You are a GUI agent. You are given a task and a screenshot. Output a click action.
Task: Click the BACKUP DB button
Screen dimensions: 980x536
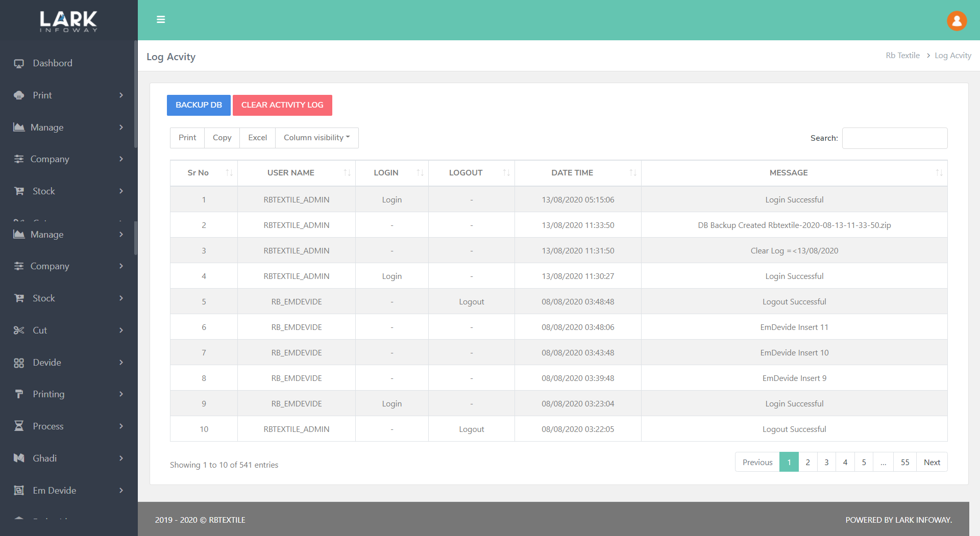199,105
